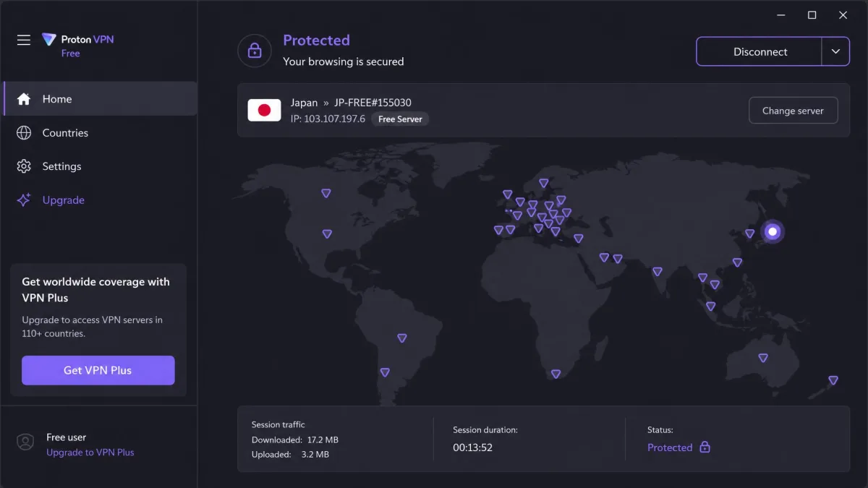Click the session duration 00:13:52
Viewport: 868px width, 488px height.
(472, 448)
